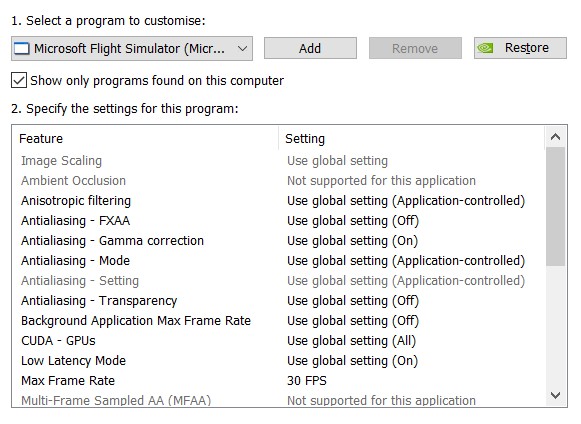Open Low Latency Mode setting value
This screenshot has width=581, height=424.
pos(352,361)
